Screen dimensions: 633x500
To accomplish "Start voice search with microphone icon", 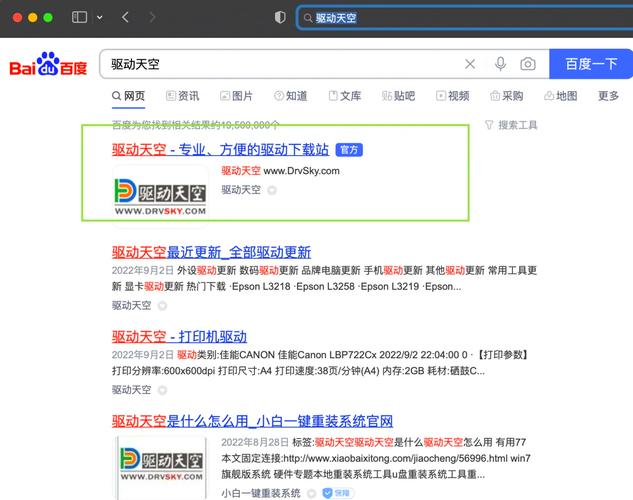I will (500, 64).
